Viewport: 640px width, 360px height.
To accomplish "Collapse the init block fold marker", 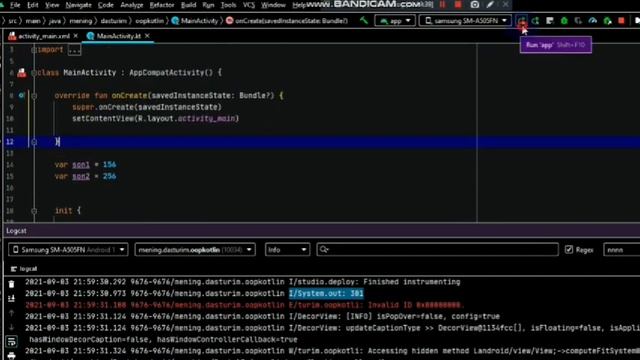I will pyautogui.click(x=34, y=211).
